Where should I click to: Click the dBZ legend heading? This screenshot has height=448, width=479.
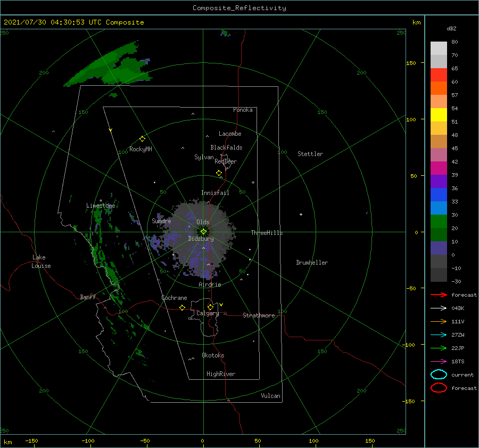[x=451, y=28]
